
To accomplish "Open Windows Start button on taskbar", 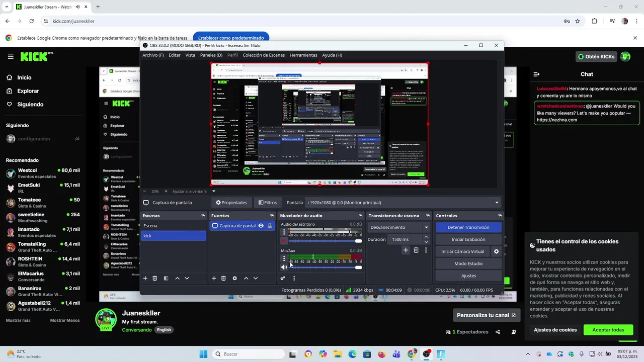I will [x=203, y=354].
